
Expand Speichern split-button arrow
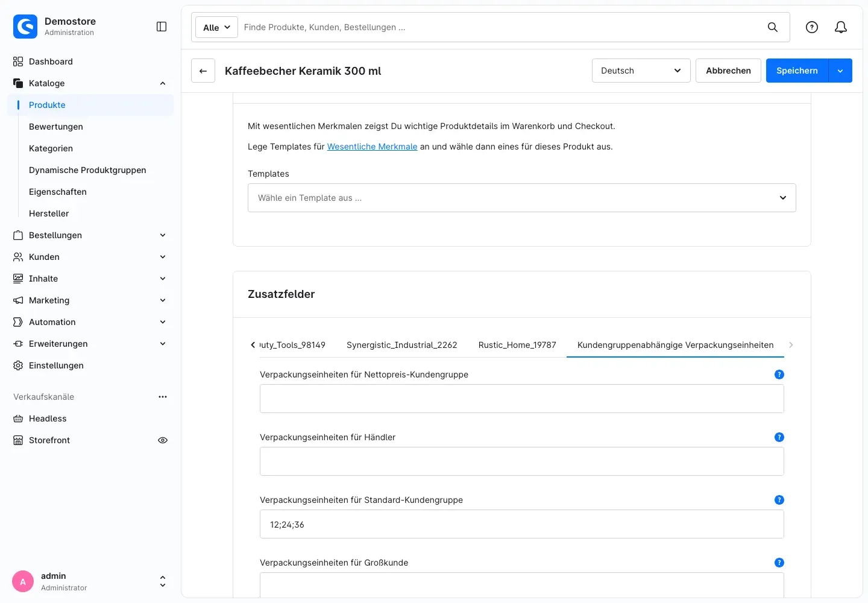click(x=840, y=71)
